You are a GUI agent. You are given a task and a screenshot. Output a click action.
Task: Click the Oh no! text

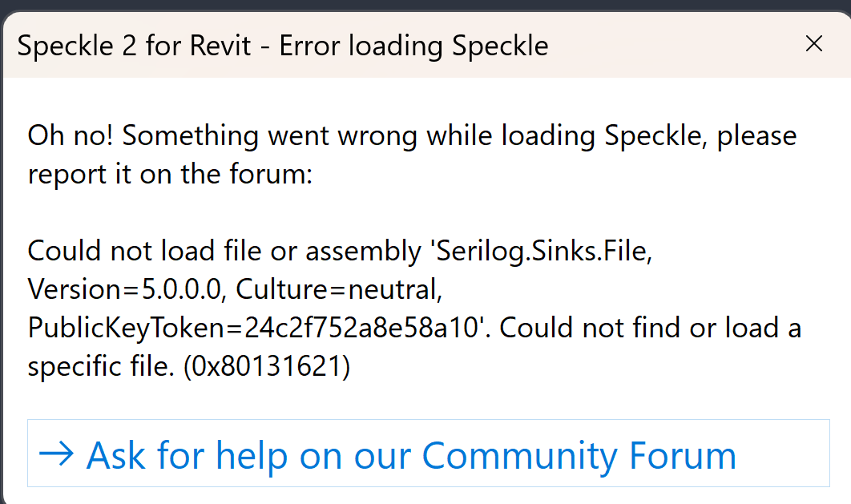(71, 135)
